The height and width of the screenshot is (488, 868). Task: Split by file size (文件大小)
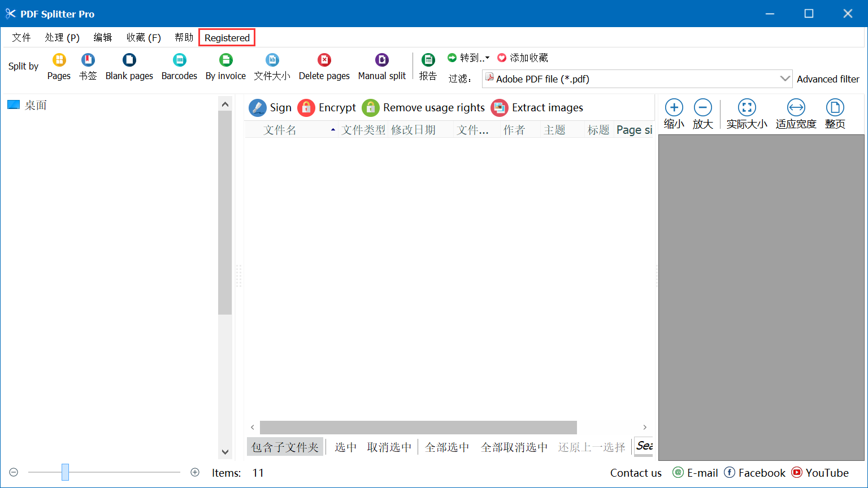pyautogui.click(x=272, y=67)
